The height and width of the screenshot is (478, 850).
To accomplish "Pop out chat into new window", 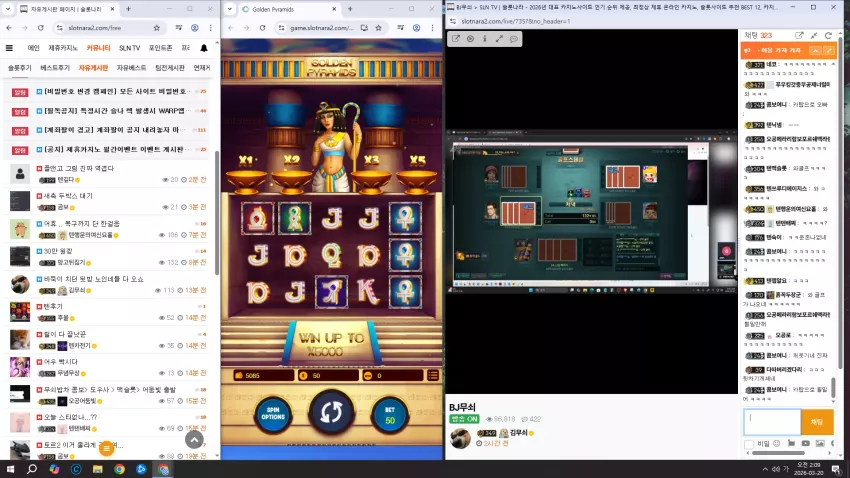I will tap(799, 35).
